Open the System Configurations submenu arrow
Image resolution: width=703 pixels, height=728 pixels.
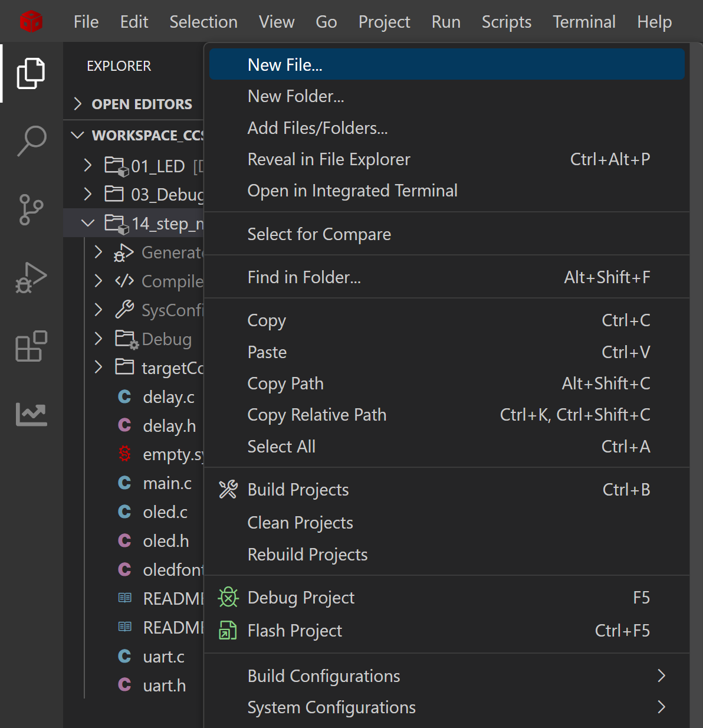662,707
